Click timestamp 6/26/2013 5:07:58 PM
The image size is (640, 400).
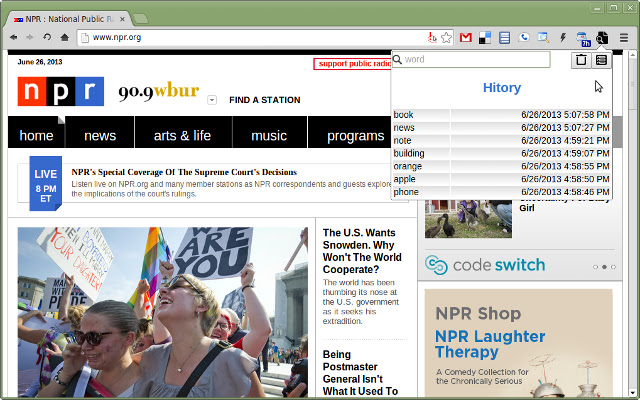565,115
